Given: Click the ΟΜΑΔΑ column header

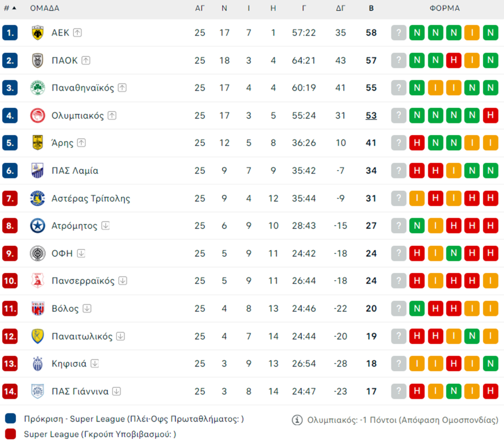Looking at the screenshot, I should point(44,8).
